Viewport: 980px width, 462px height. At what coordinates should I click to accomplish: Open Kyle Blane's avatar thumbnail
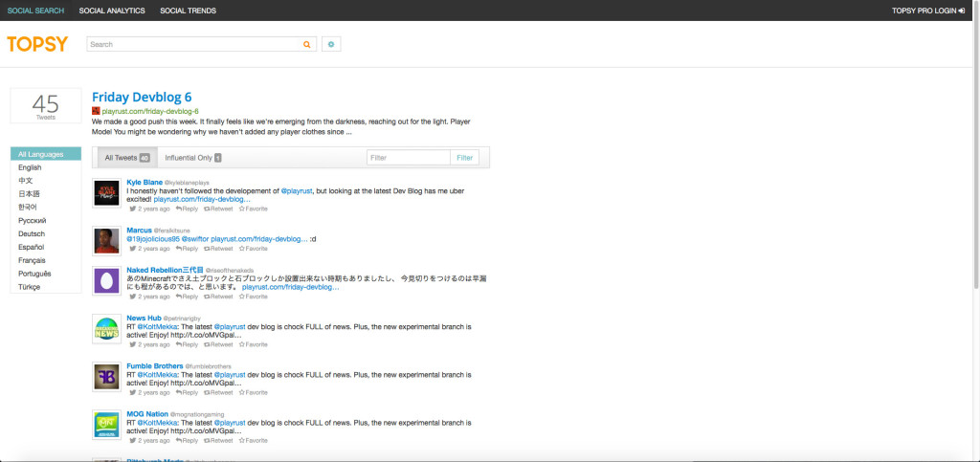pos(106,193)
